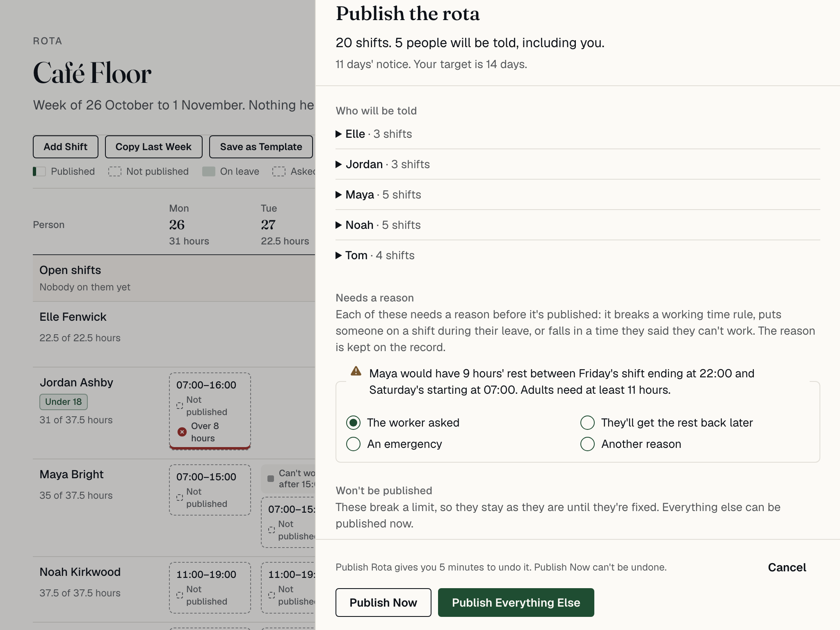Click the Published legend swatch
840x630 pixels.
click(x=39, y=171)
